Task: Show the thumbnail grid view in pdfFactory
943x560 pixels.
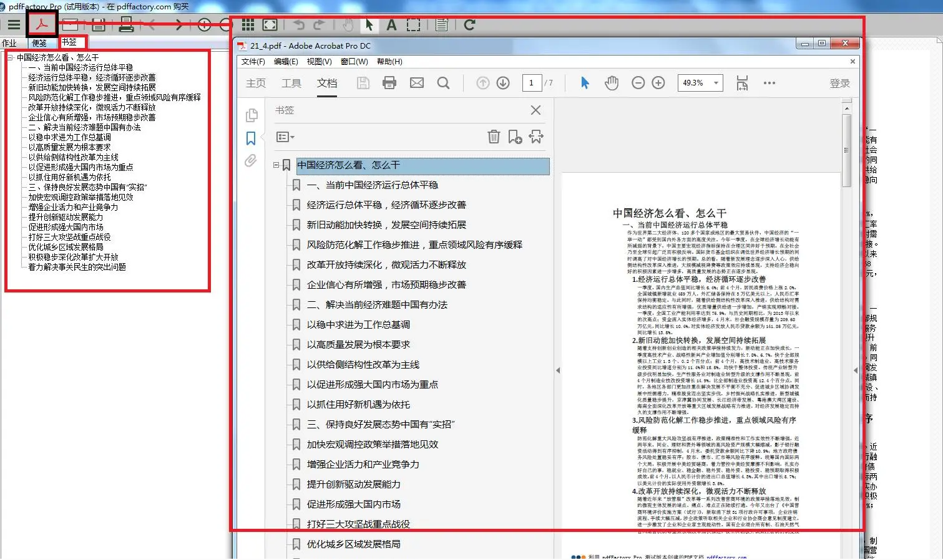Action: 248,25
